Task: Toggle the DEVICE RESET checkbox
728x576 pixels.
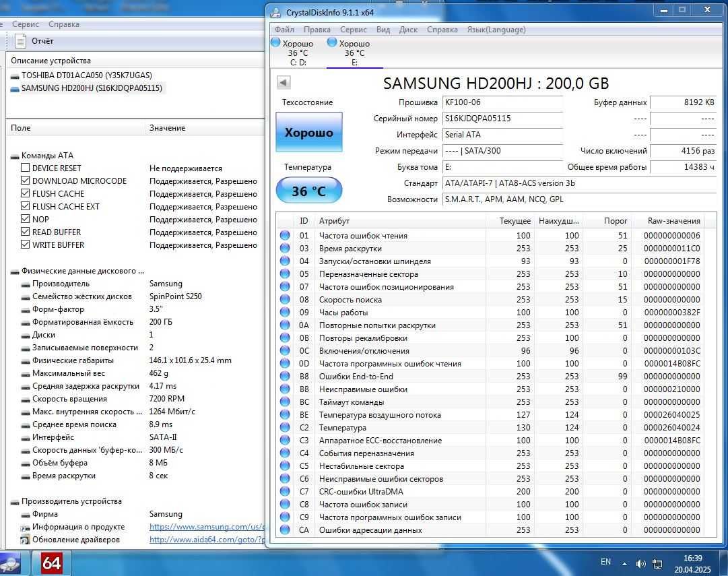Action: pos(25,168)
